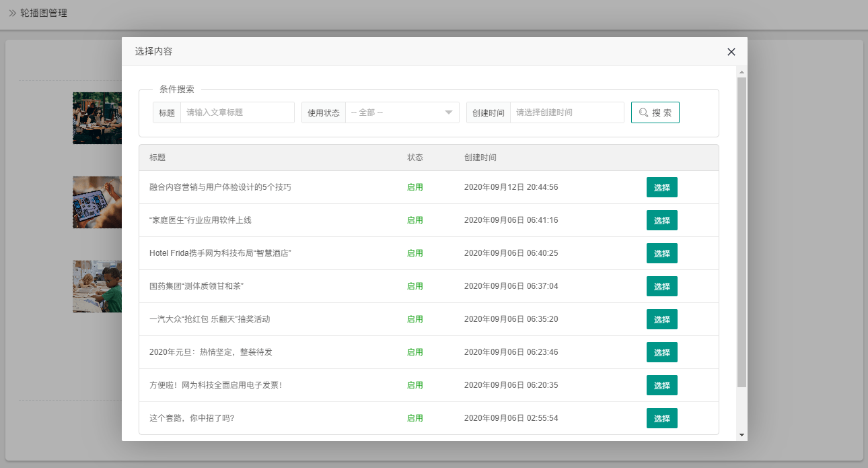Viewport: 868px width, 468px height.
Task: Open the 创建时间 date picker field
Action: (567, 112)
